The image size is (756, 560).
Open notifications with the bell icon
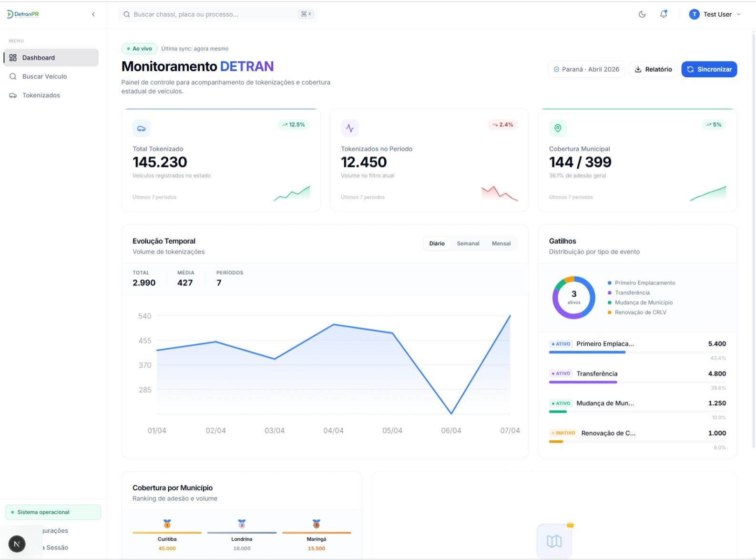[x=664, y=14]
